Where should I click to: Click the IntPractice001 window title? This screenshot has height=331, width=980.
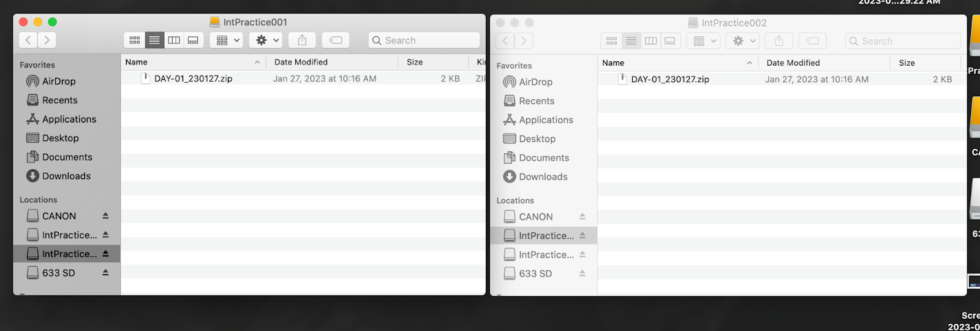point(255,22)
